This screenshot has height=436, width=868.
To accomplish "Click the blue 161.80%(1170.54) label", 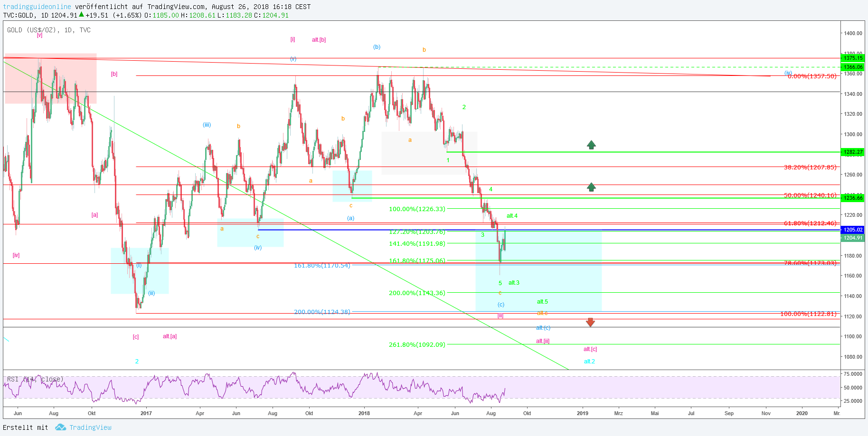I will click(322, 265).
